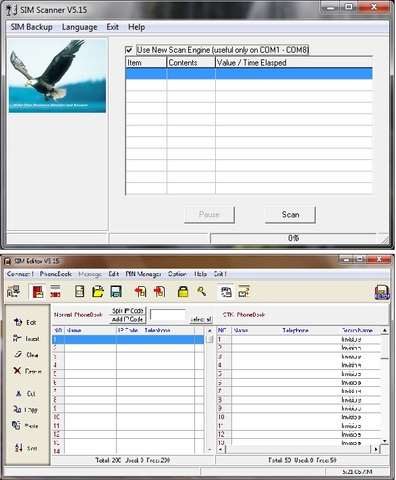Click the Value / Time Elasped column header
The image size is (396, 480).
(294, 63)
